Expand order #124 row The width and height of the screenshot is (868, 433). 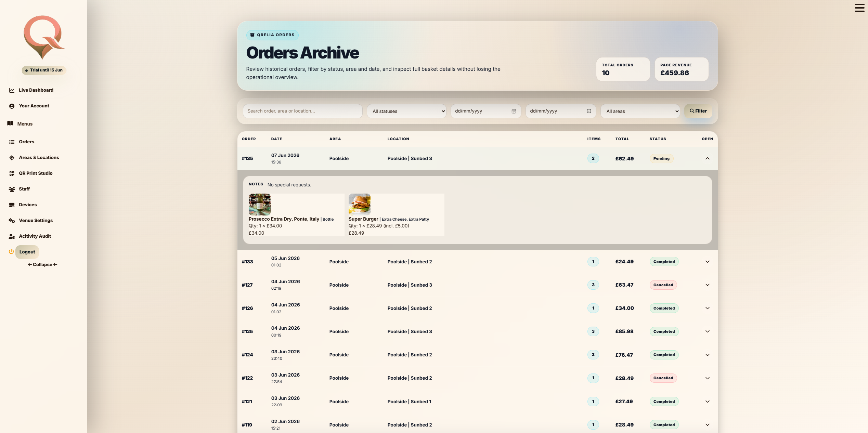click(707, 355)
